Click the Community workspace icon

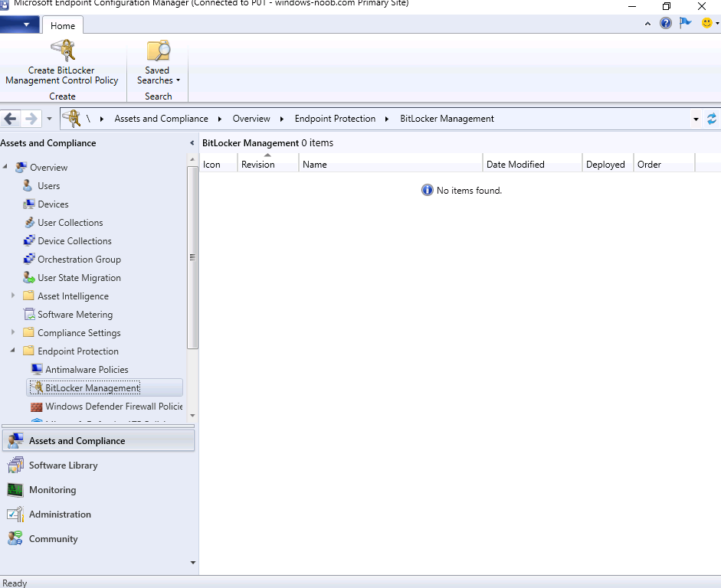pyautogui.click(x=15, y=538)
